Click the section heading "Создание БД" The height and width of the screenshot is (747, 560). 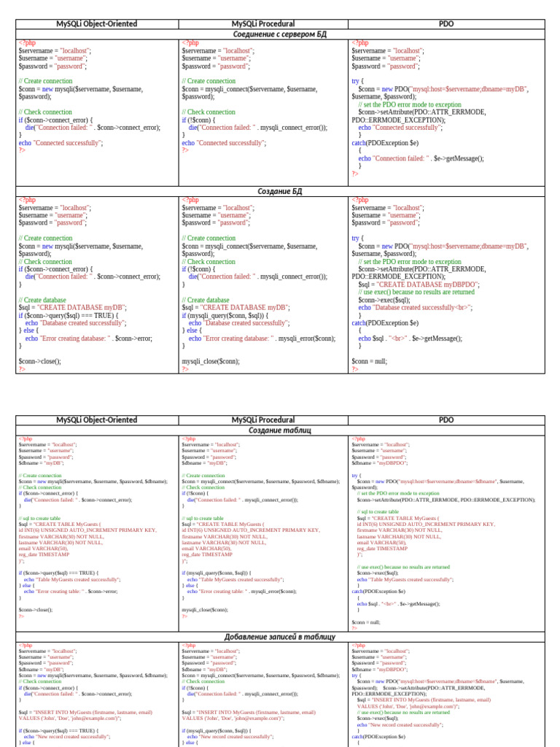pyautogui.click(x=279, y=191)
